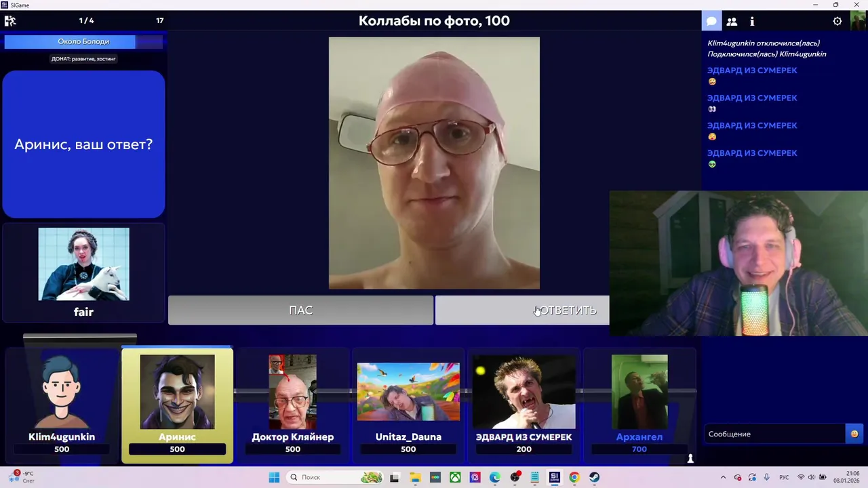Open the players list tab

coord(732,21)
